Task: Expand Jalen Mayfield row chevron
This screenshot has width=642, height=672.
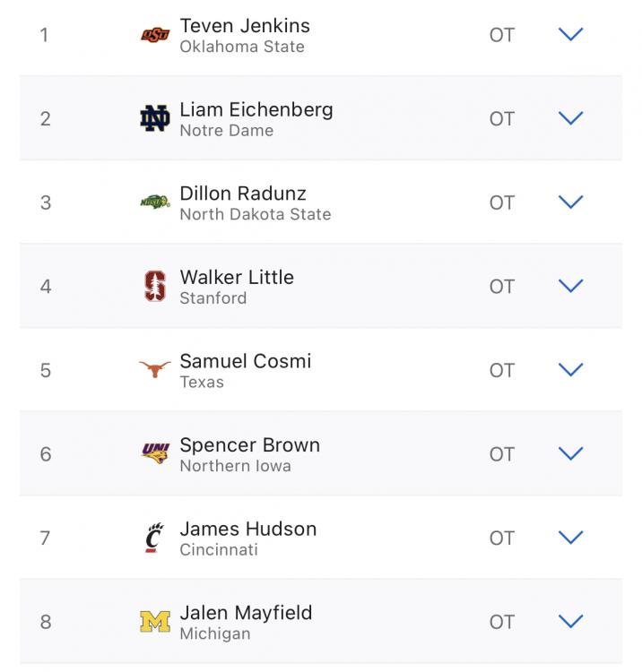Action: (570, 621)
